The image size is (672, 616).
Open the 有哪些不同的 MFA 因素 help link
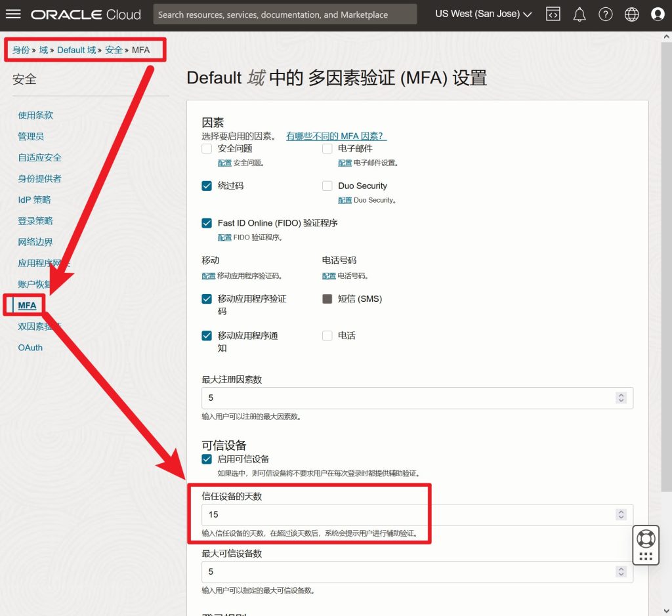[x=336, y=136]
